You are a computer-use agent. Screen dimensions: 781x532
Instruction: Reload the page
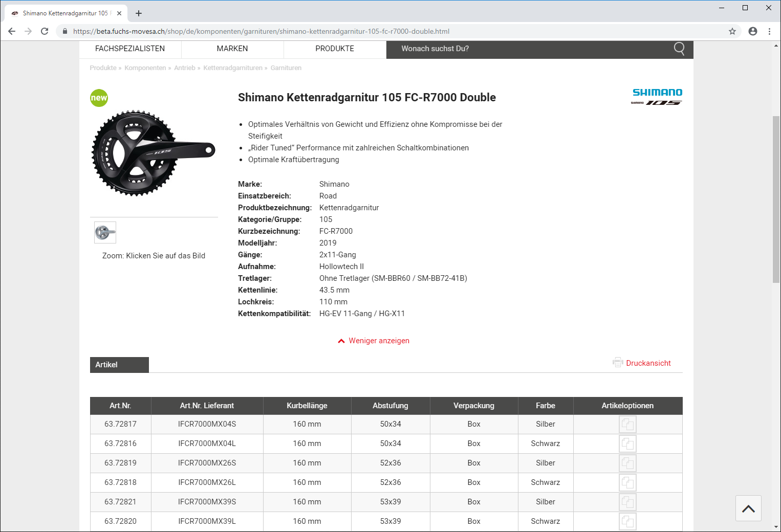[45, 31]
